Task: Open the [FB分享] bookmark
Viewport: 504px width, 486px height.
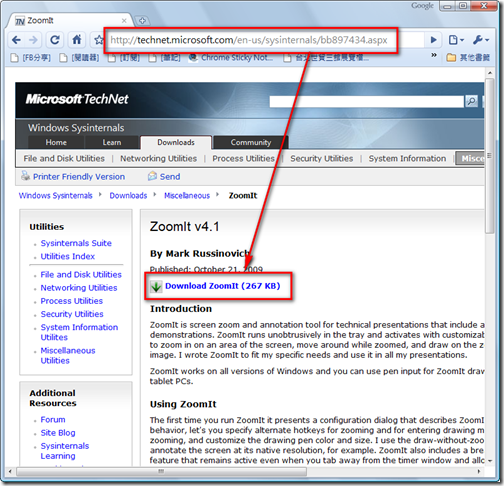Action: tap(30, 58)
